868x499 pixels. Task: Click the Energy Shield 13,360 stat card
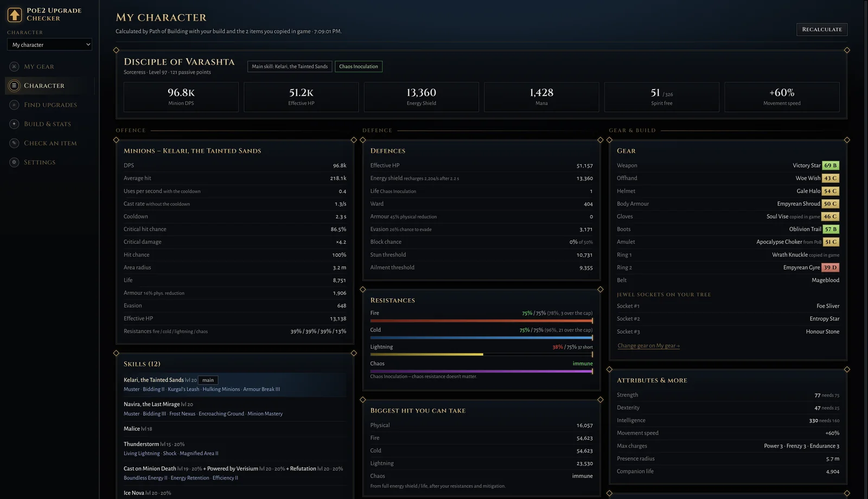click(x=422, y=97)
